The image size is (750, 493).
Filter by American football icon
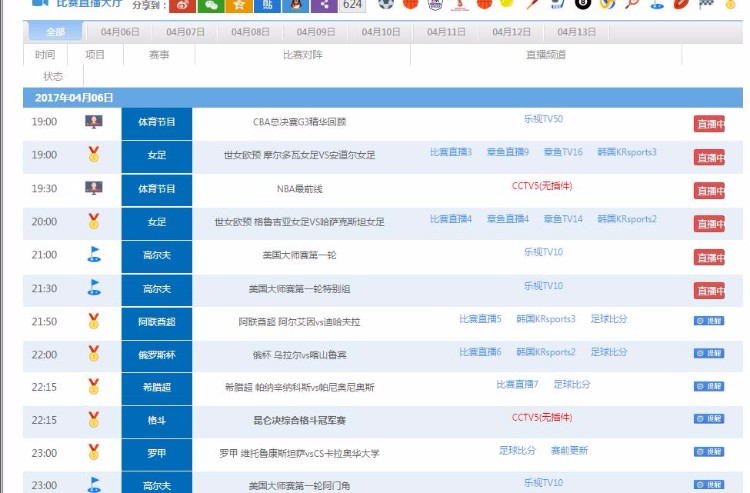click(x=681, y=4)
